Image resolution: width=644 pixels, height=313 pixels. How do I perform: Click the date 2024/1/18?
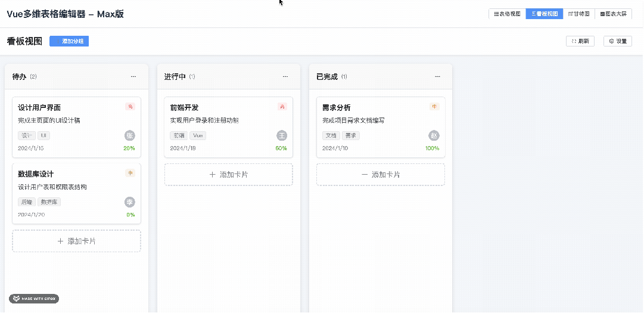183,148
